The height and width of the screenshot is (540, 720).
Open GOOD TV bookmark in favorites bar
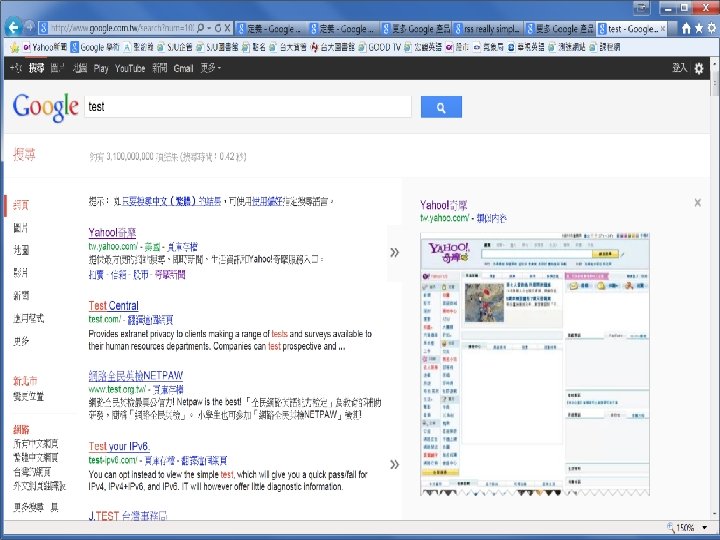[379, 47]
